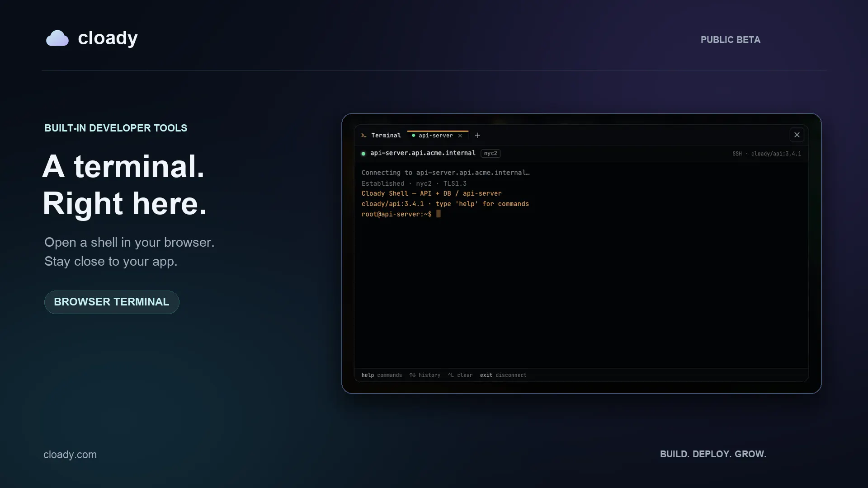The height and width of the screenshot is (488, 868).
Task: Close the api-server tab
Action: (460, 136)
